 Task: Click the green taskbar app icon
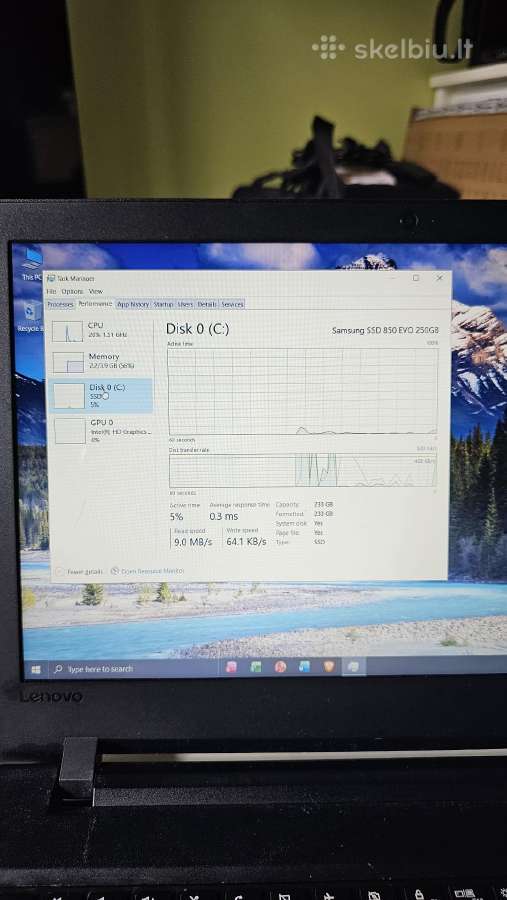point(256,666)
